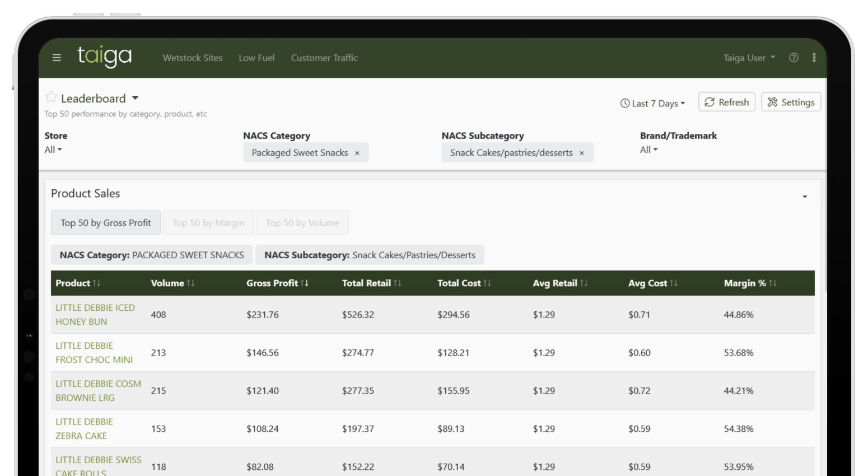Go to Customer Traffic
The height and width of the screenshot is (476, 868).
tap(324, 58)
